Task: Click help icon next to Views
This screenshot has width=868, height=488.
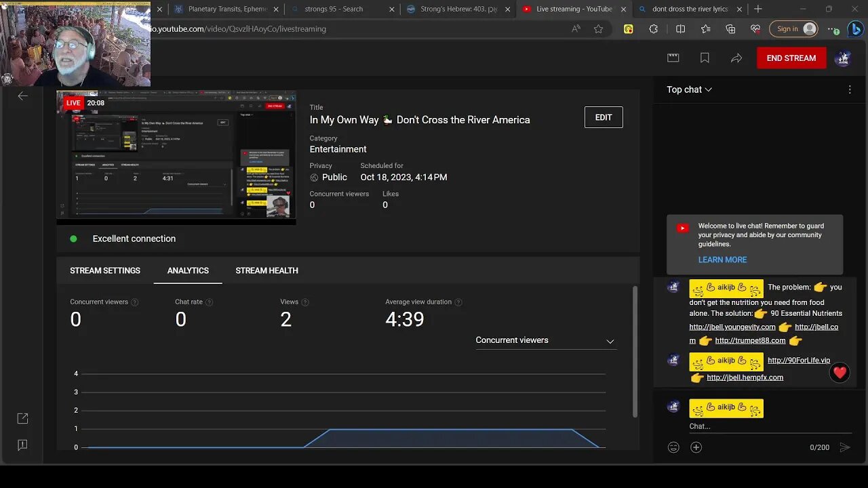Action: tap(305, 302)
